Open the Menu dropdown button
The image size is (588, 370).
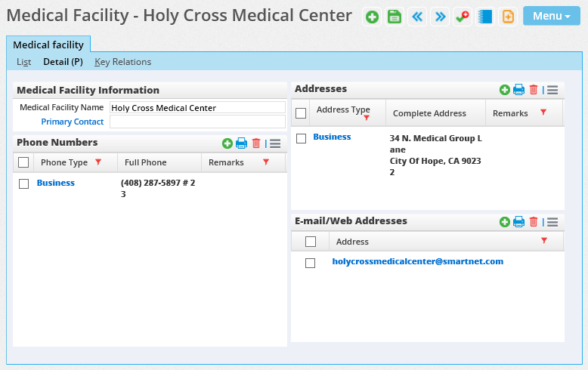[x=552, y=16]
